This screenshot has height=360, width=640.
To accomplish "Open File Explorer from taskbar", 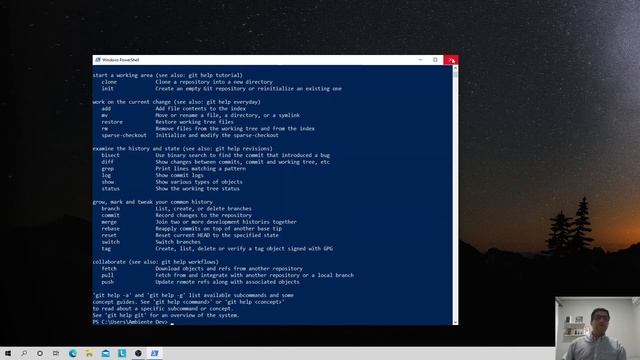I will click(x=89, y=353).
